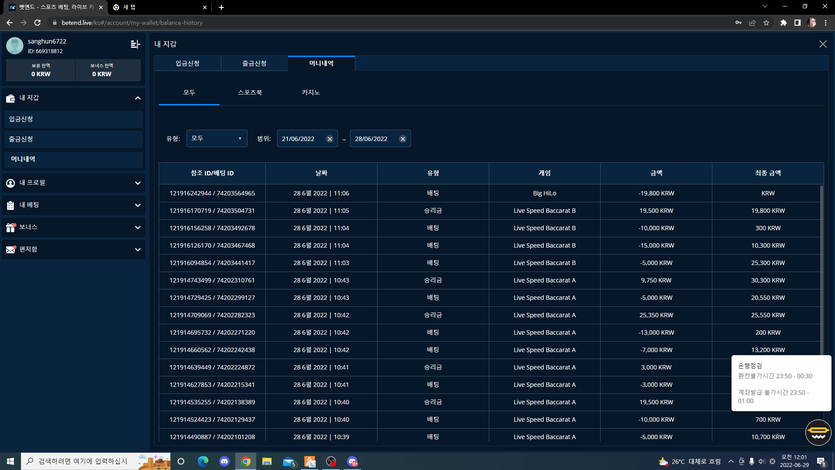Screen dimensions: 835x470
Task: Click the 보유 잔액 0 KRW balance box
Action: click(x=41, y=70)
